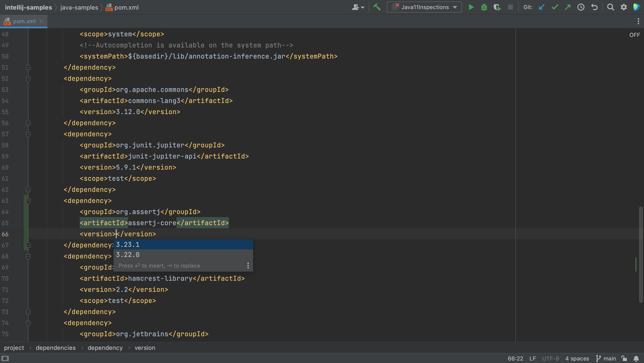
Task: Update project from Git with blue arrow
Action: 541,7
